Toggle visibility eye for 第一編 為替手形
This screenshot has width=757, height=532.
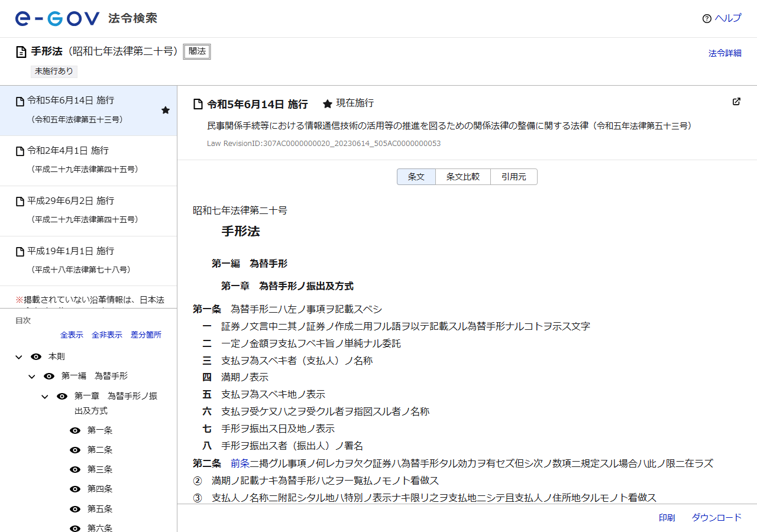tap(49, 376)
